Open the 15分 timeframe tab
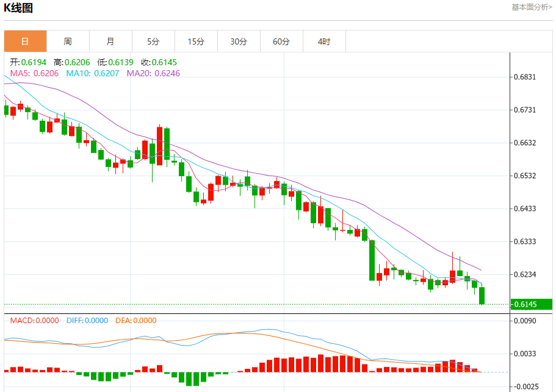556x392 pixels. coord(196,41)
